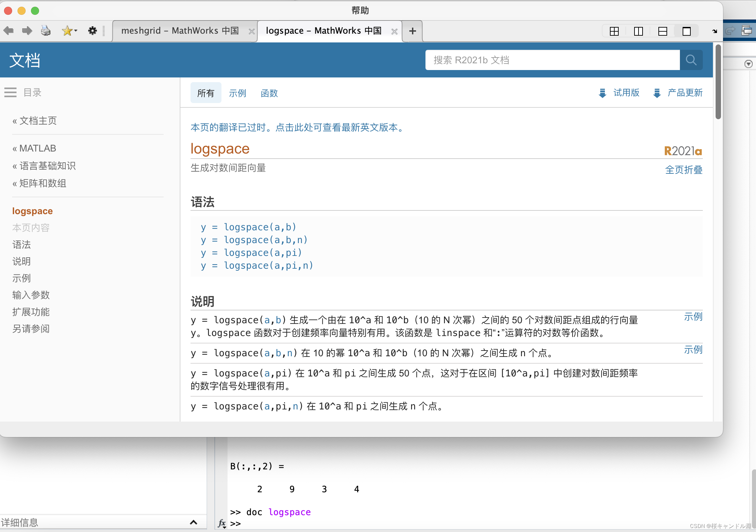Click the print page icon
The width and height of the screenshot is (756, 532).
click(46, 31)
